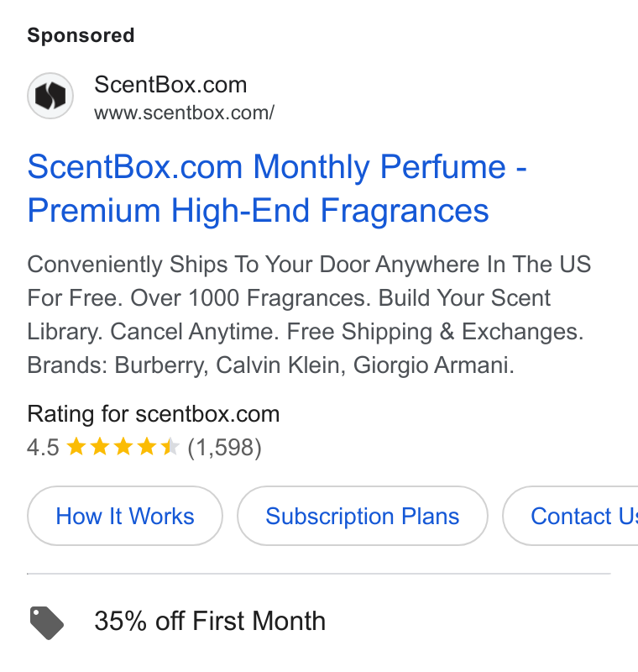Open the Subscription Plans sitelink
Image resolution: width=638 pixels, height=672 pixels.
pyautogui.click(x=363, y=516)
